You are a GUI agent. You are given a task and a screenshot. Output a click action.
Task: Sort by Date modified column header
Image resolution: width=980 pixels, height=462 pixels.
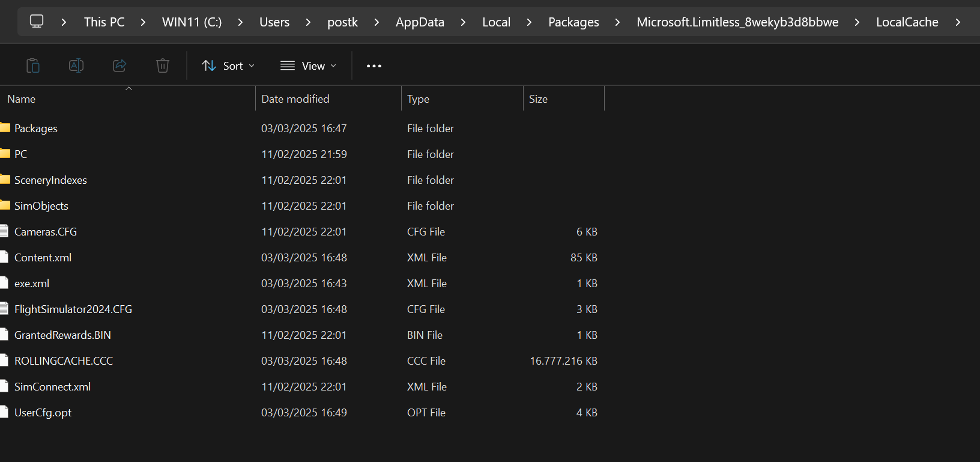328,99
